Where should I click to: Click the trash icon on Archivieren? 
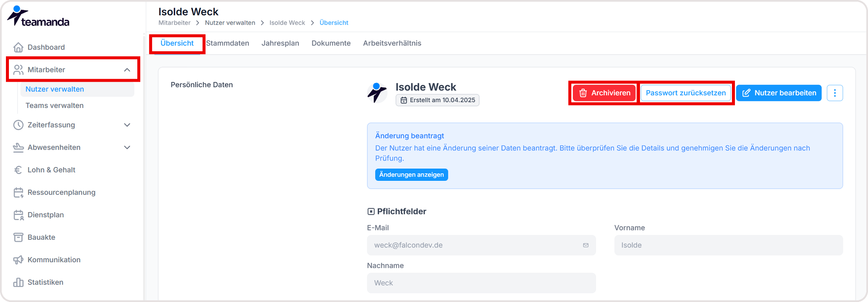(x=583, y=93)
